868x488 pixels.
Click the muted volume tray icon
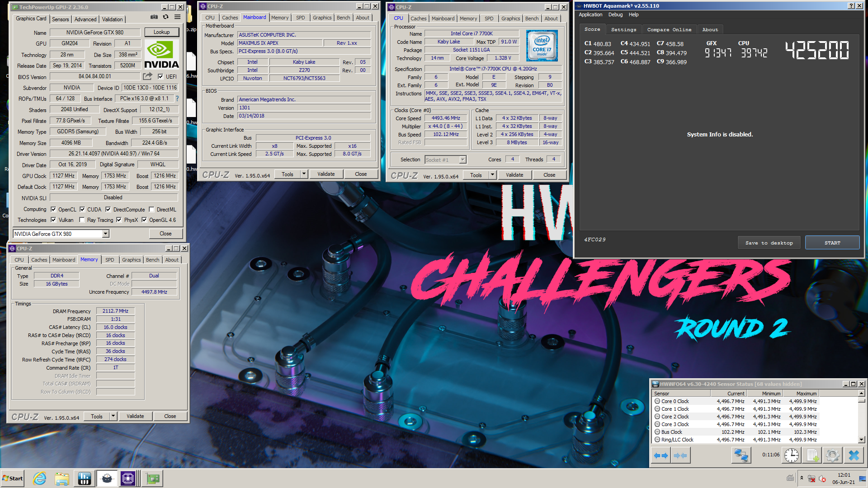coord(822,479)
